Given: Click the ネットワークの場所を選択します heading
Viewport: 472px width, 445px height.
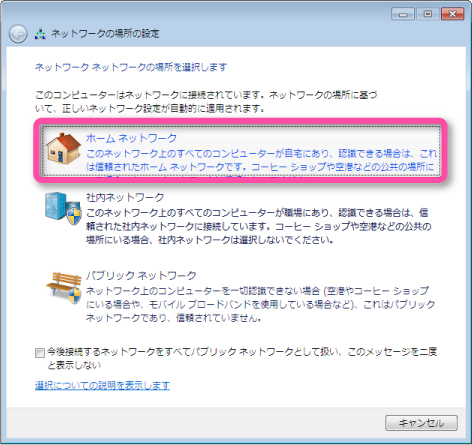Looking at the screenshot, I should (x=131, y=67).
